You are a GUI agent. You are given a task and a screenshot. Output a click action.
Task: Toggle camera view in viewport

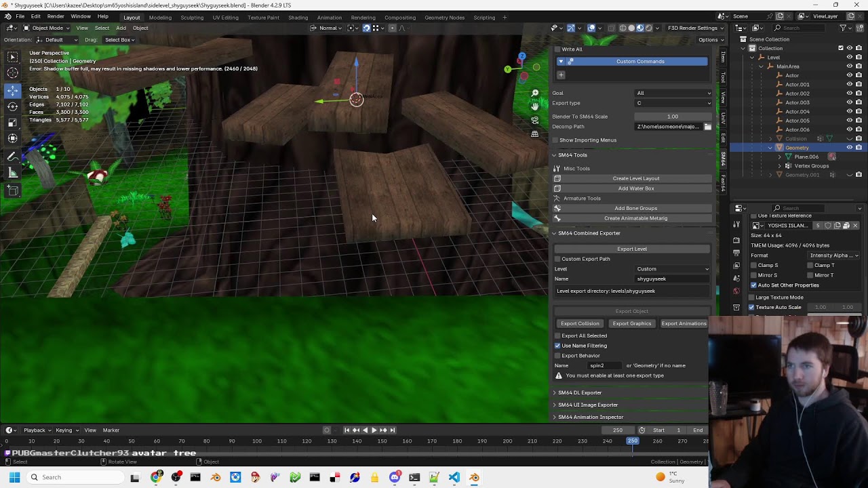(535, 120)
